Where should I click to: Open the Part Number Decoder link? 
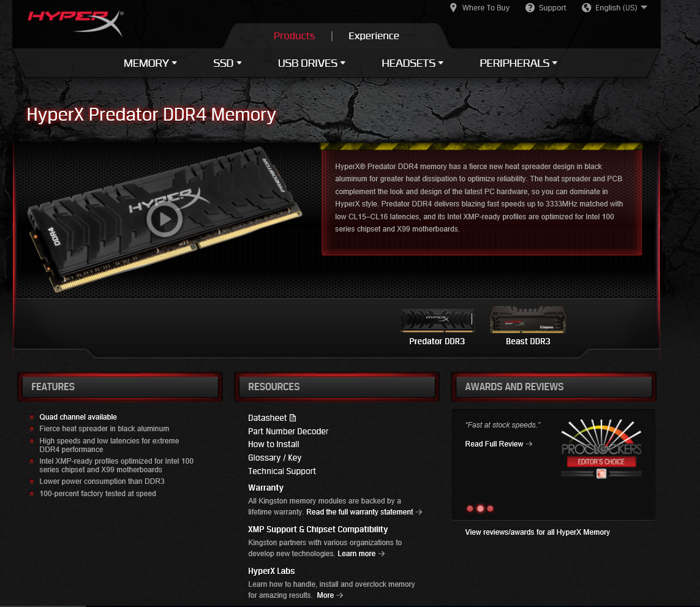pyautogui.click(x=288, y=431)
